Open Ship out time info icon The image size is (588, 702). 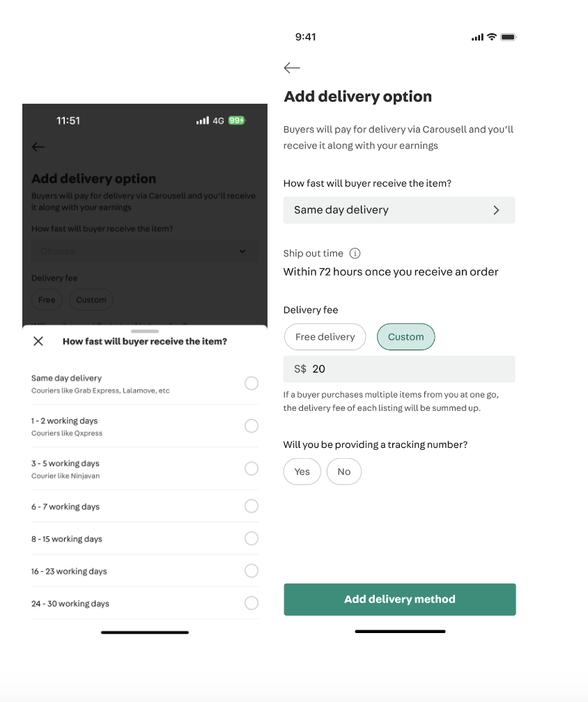(x=355, y=253)
